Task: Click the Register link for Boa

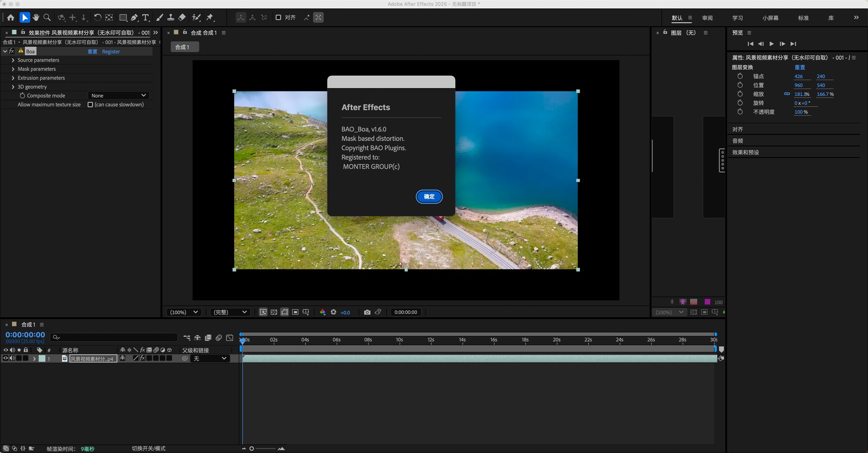Action: click(x=111, y=52)
